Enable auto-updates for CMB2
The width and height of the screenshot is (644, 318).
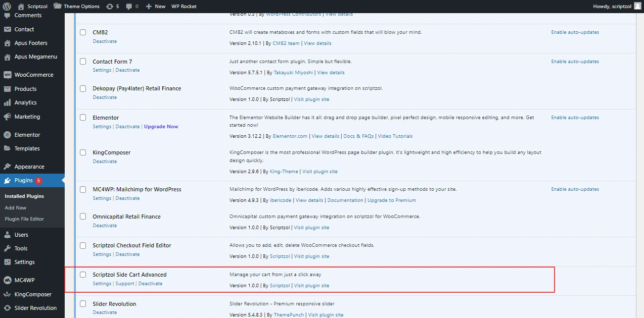[575, 32]
